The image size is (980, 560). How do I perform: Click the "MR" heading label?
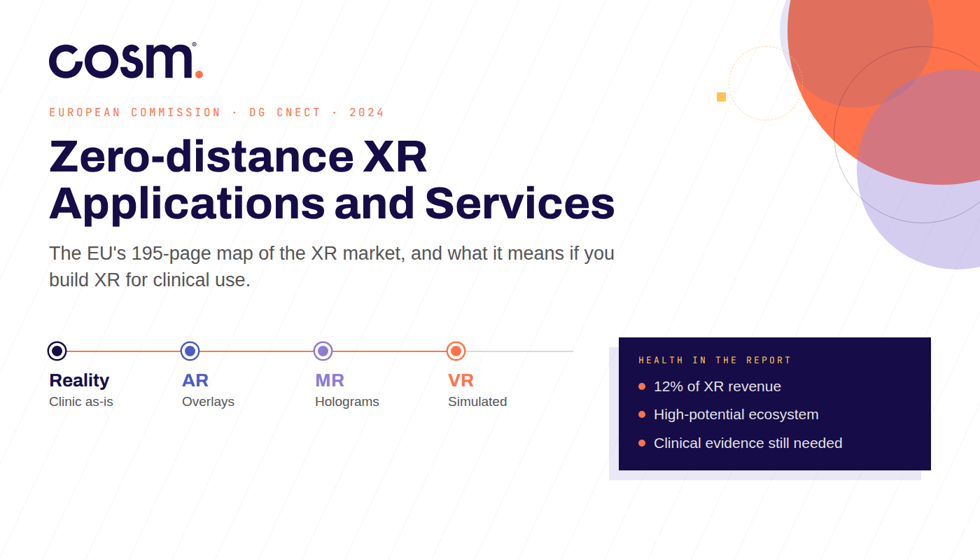(x=330, y=380)
